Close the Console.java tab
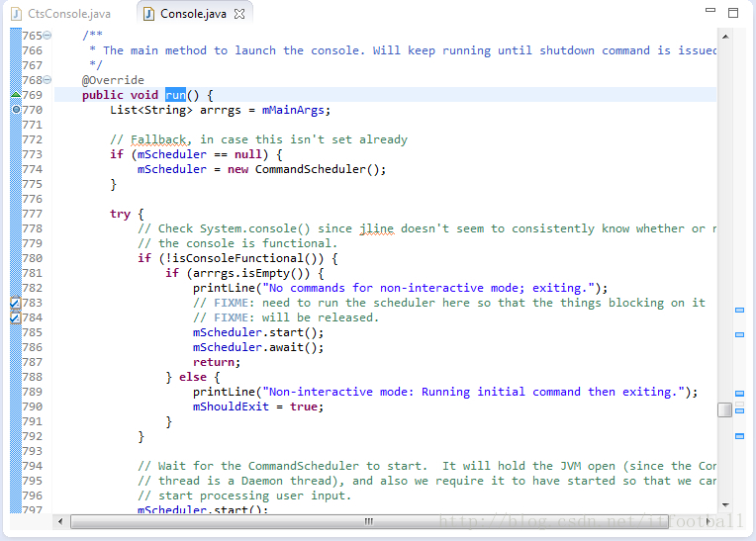This screenshot has width=756, height=541. pos(239,14)
